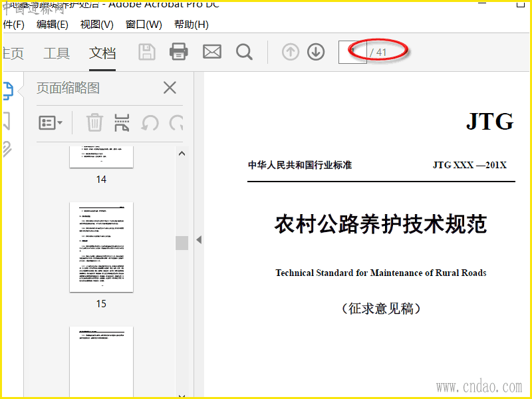Screen dimensions: 532x399
Task: Open the page thumbnails panel icon
Action: click(x=8, y=91)
